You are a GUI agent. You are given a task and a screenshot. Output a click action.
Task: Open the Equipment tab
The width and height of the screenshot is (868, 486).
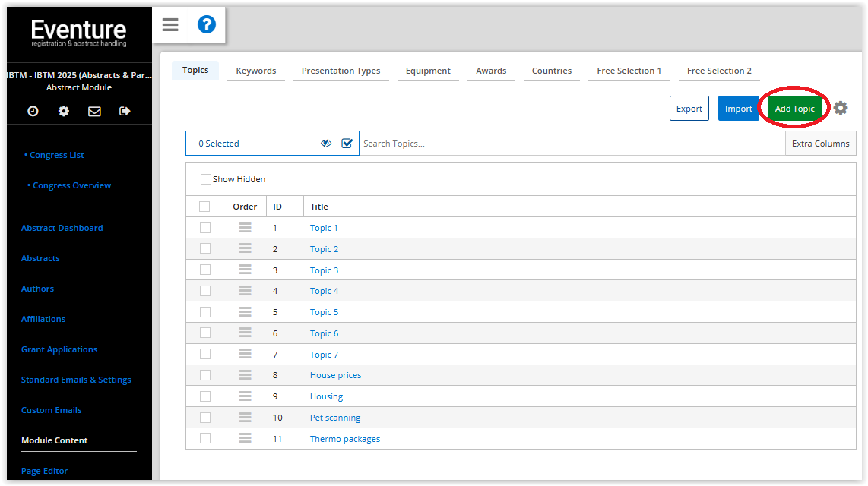click(x=428, y=71)
